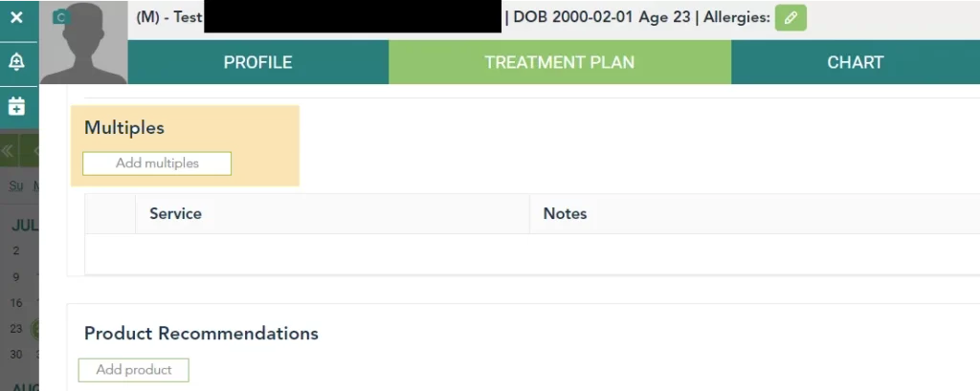The width and height of the screenshot is (980, 391).
Task: Open the notifications bell icon
Action: [x=16, y=61]
